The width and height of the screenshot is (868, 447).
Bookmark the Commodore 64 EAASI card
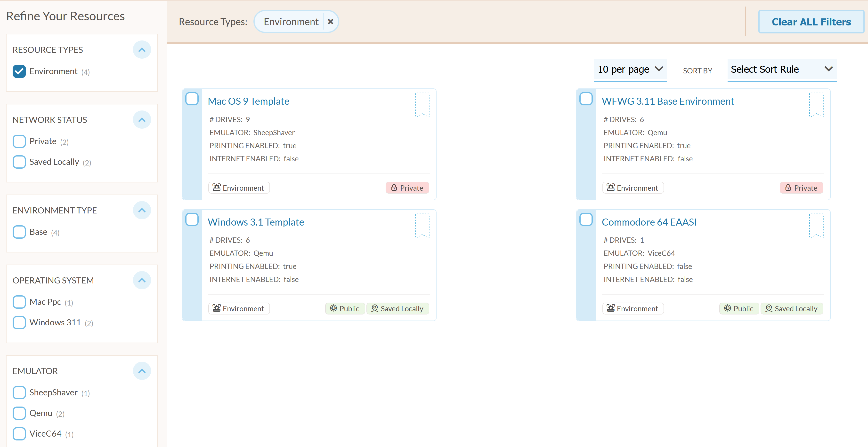pos(816,226)
